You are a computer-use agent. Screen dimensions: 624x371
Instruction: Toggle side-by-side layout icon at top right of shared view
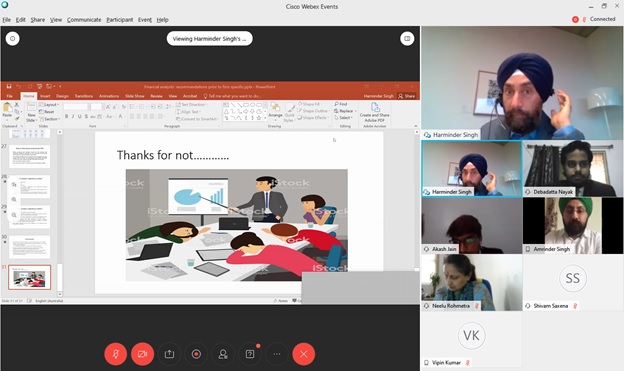(x=407, y=39)
